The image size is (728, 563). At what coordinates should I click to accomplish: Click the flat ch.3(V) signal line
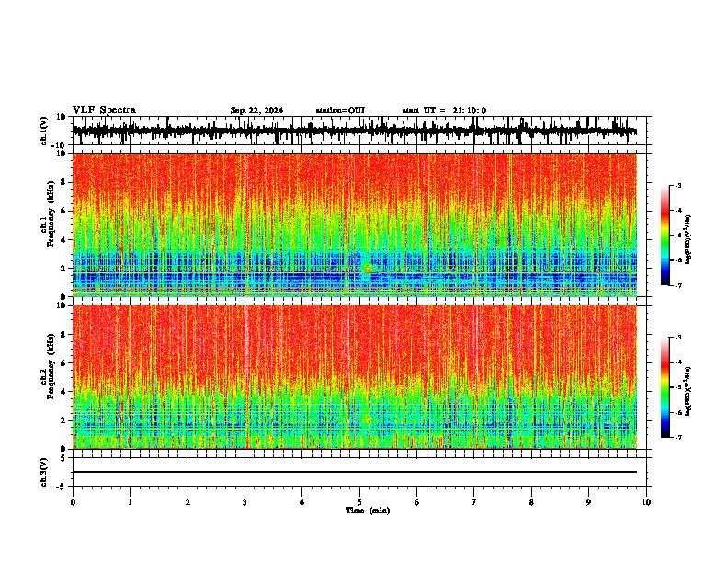coord(355,472)
